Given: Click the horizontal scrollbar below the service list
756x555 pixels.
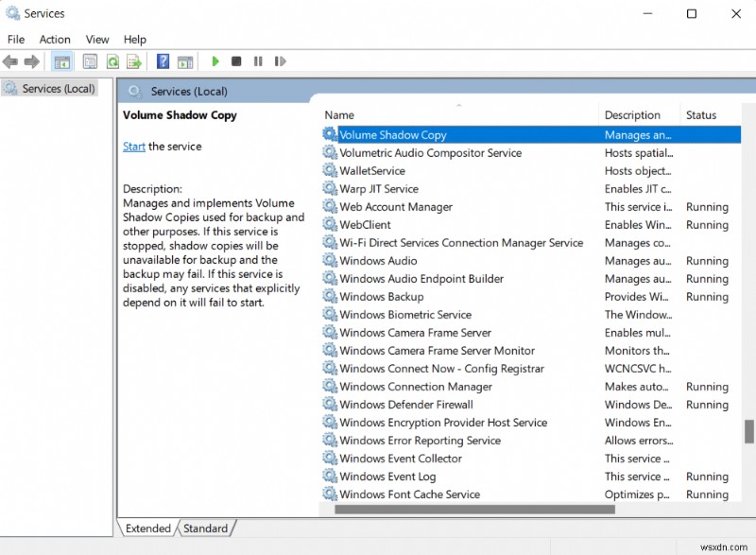Looking at the screenshot, I should 472,511.
